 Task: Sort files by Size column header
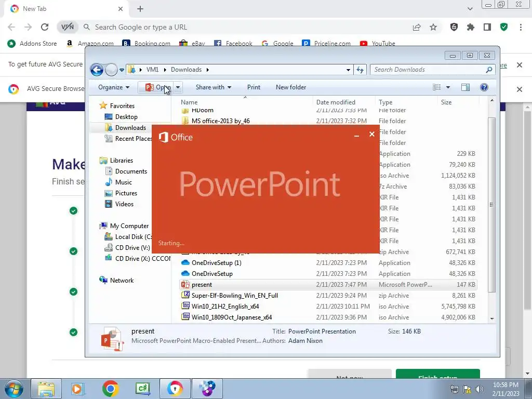tap(446, 102)
